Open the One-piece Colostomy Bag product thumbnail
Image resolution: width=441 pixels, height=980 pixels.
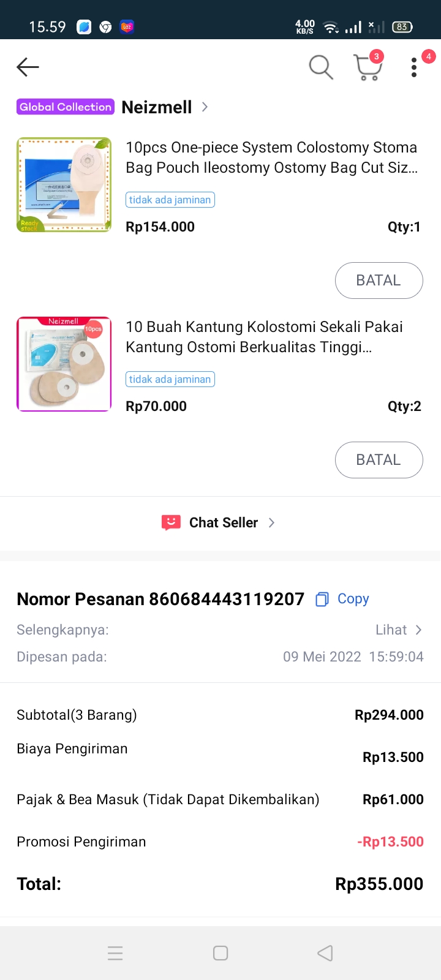64,184
